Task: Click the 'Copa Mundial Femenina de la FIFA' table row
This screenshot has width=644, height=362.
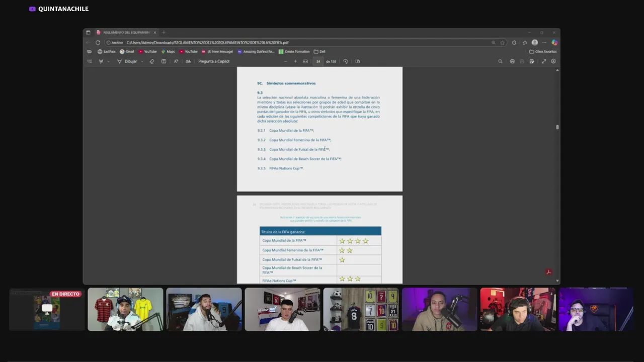Action: coord(320,250)
